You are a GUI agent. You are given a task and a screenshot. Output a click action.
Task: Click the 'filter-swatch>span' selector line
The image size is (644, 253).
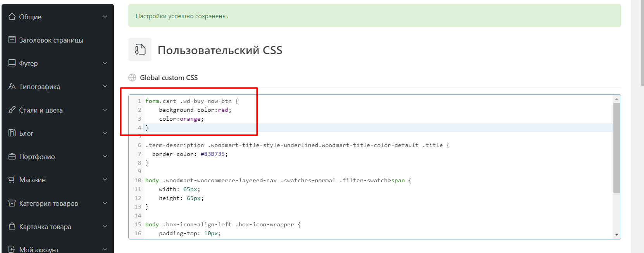pyautogui.click(x=278, y=180)
